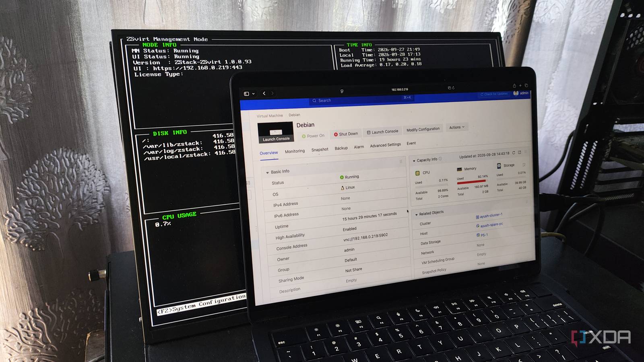Open the Event tab
This screenshot has width=644, height=362.
411,143
